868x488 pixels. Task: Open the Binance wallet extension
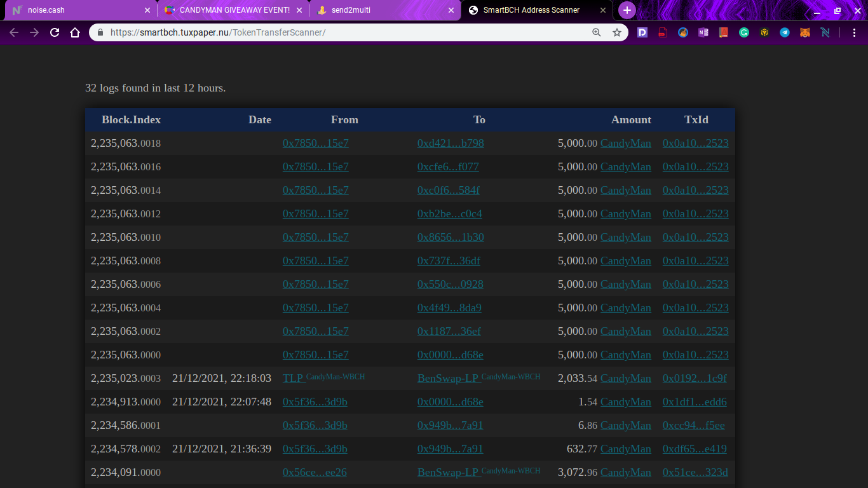[764, 32]
